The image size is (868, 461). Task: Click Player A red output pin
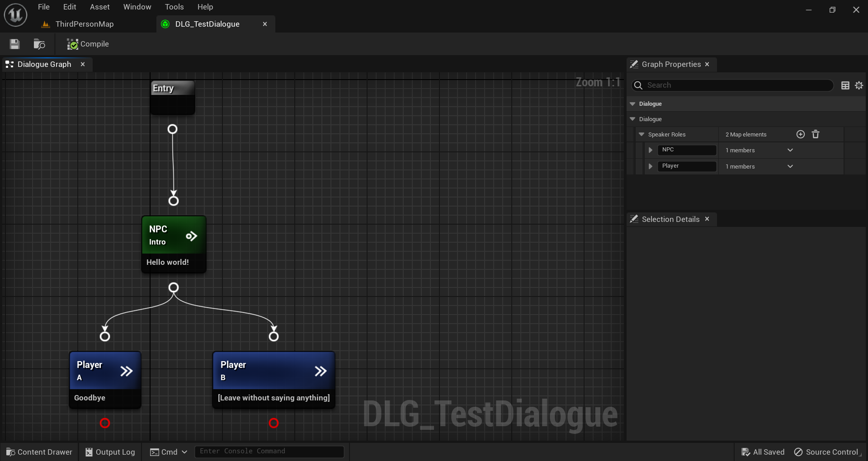click(x=105, y=423)
